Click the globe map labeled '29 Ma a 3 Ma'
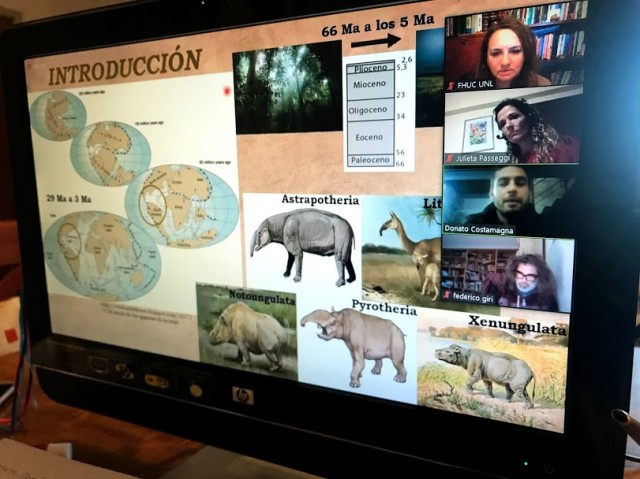 [103, 255]
